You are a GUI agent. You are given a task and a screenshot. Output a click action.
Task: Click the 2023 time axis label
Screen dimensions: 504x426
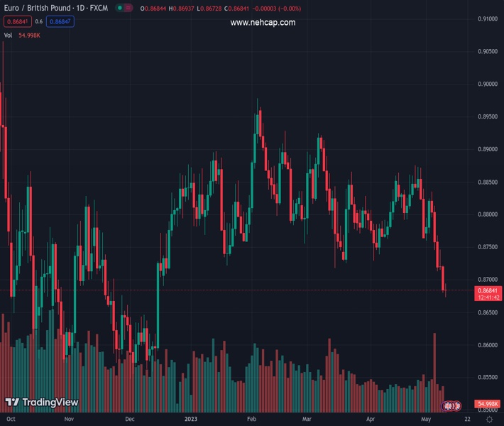(x=190, y=420)
